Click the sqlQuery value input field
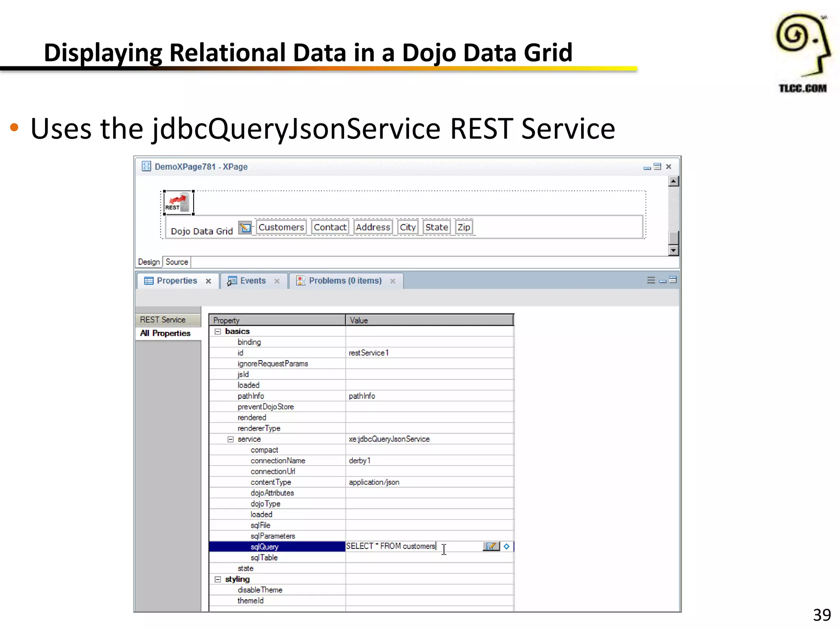Image resolution: width=840 pixels, height=630 pixels. (x=414, y=546)
